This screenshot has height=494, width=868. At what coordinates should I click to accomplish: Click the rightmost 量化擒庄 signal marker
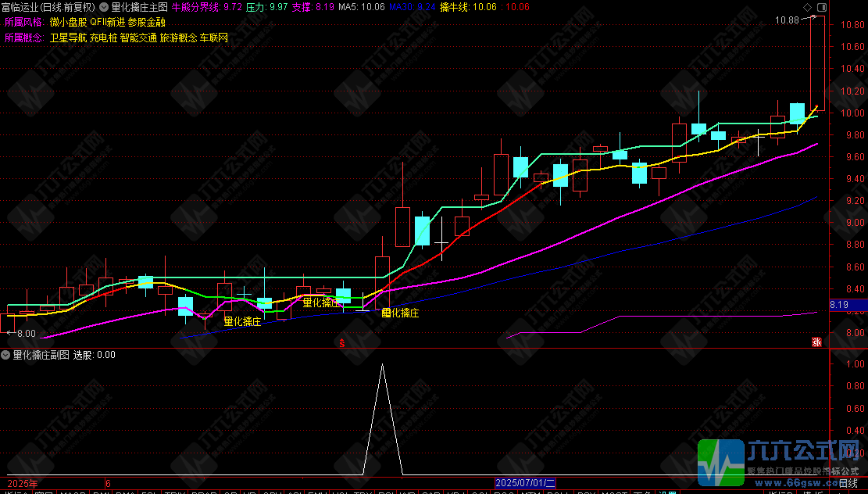click(x=400, y=313)
